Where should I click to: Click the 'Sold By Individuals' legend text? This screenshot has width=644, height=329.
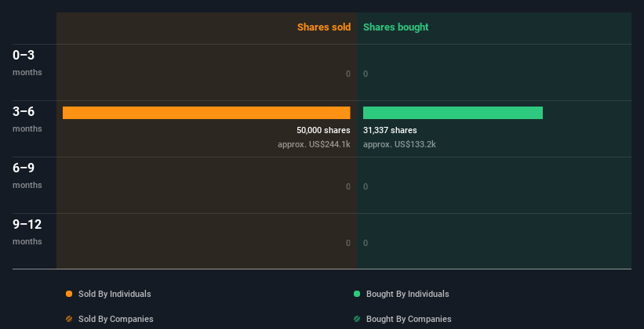tap(115, 294)
